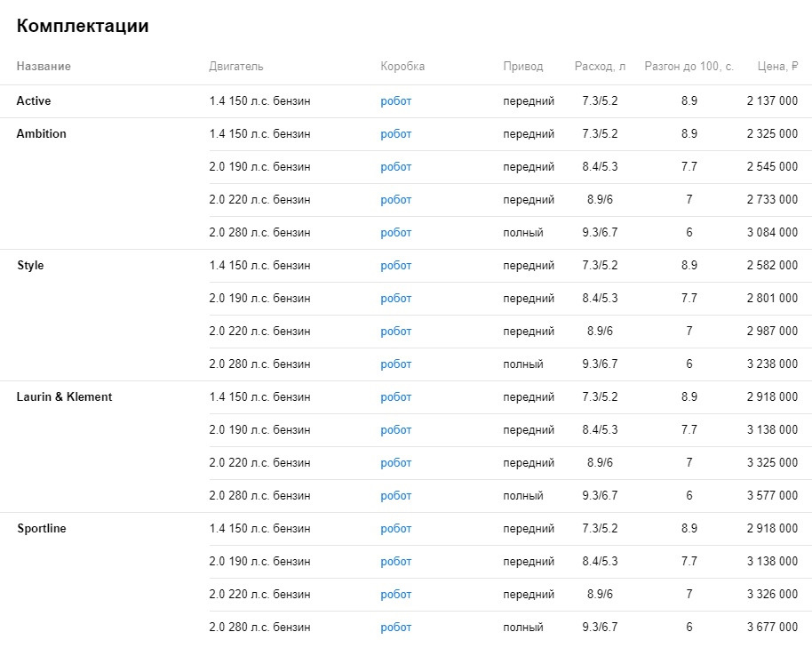Screen dimensions: 812x656
Task: Click the робот link priced 2 733 000
Action: pos(395,200)
